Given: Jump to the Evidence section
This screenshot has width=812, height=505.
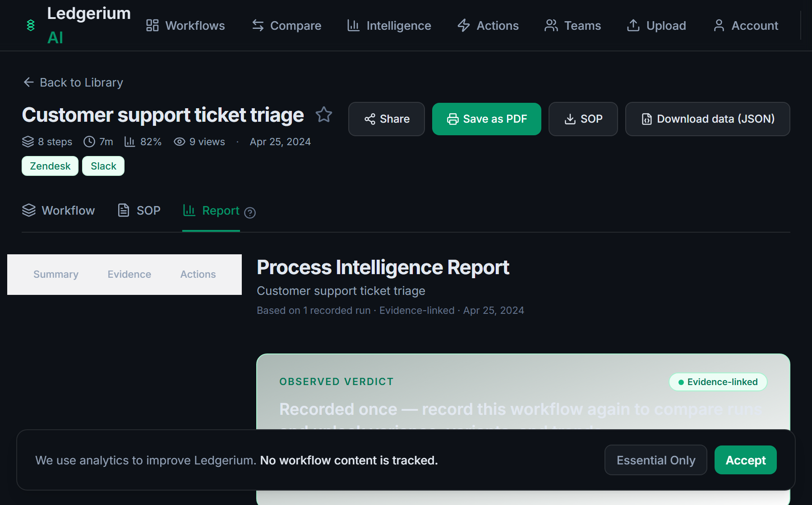Looking at the screenshot, I should coord(129,275).
